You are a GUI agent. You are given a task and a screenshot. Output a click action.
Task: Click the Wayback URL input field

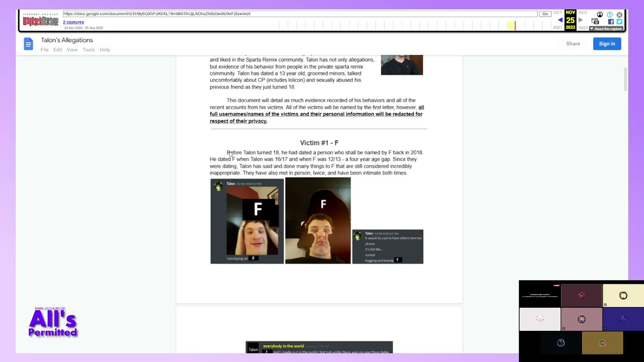click(x=300, y=14)
